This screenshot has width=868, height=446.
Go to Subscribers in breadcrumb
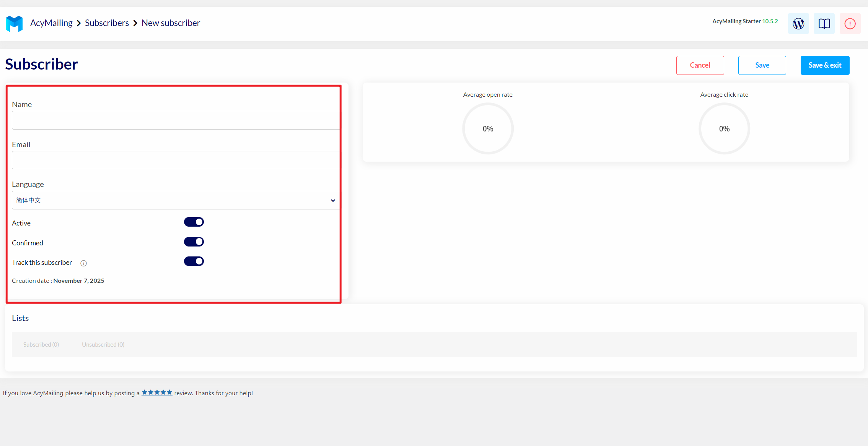point(107,23)
